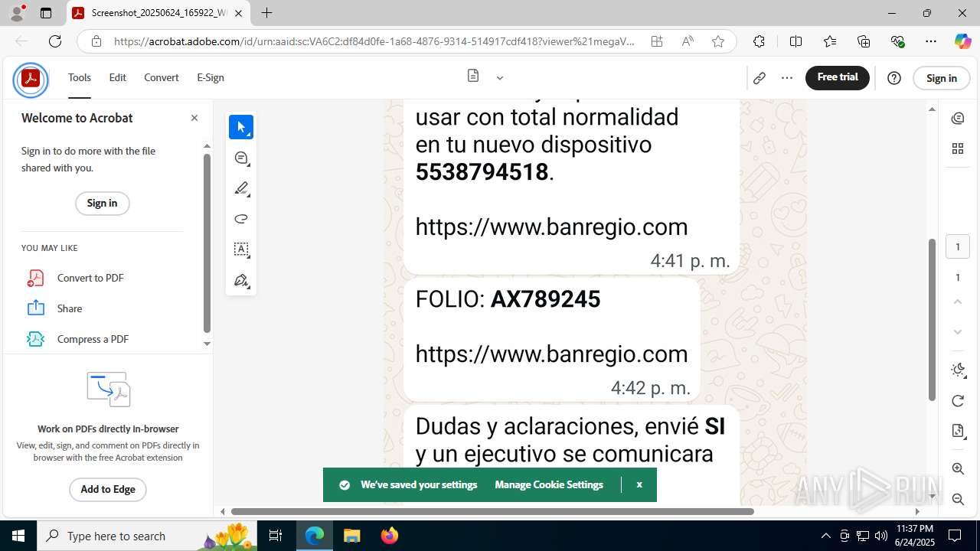Click the Adobe Acrobat home logo

(x=31, y=78)
